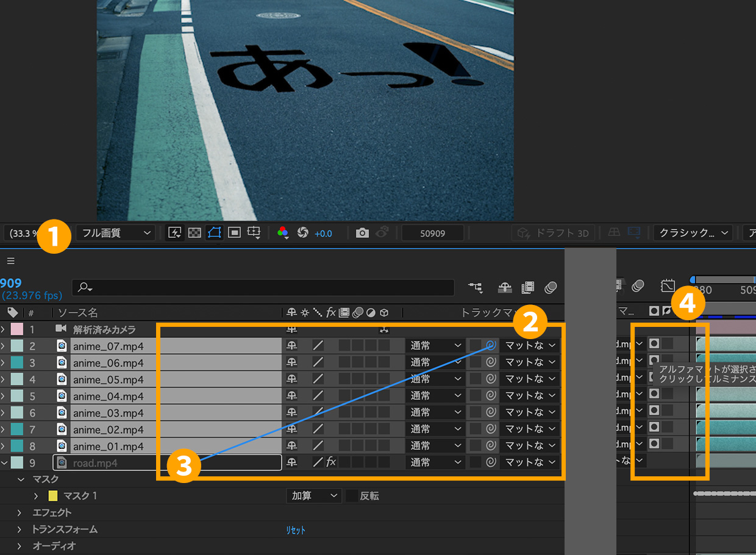Click the fx switch column header icon
Viewport: 756px width, 555px height.
point(330,312)
